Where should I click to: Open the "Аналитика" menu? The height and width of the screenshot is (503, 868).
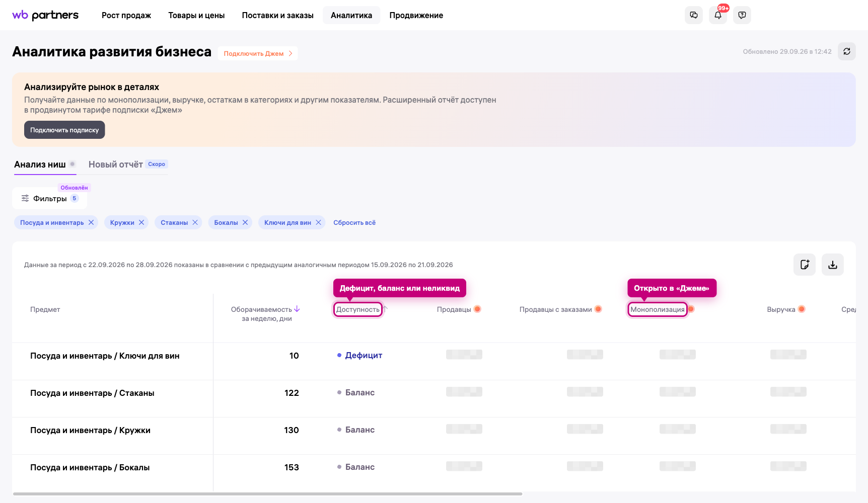coord(351,15)
